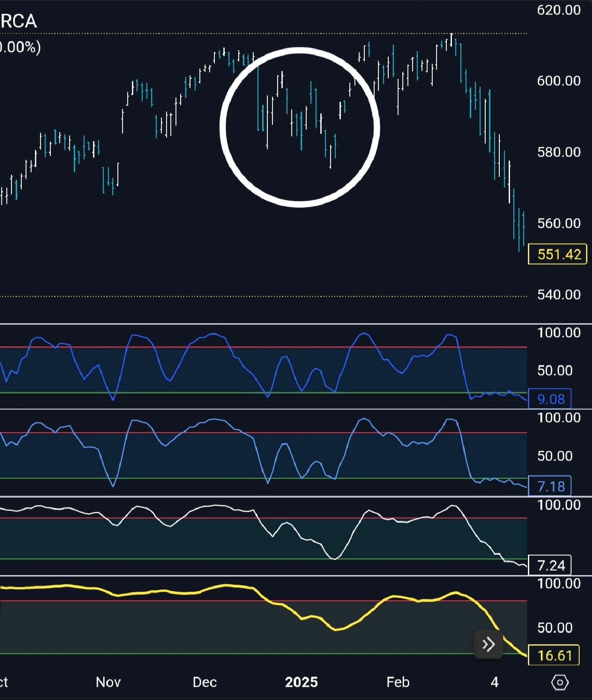Click the Nov label on time axis
Viewport: 592px width, 700px height.
click(108, 682)
